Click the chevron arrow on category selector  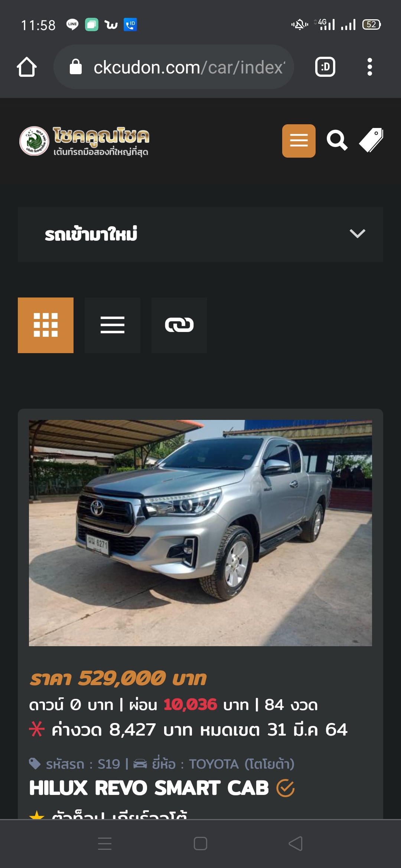[x=358, y=234]
